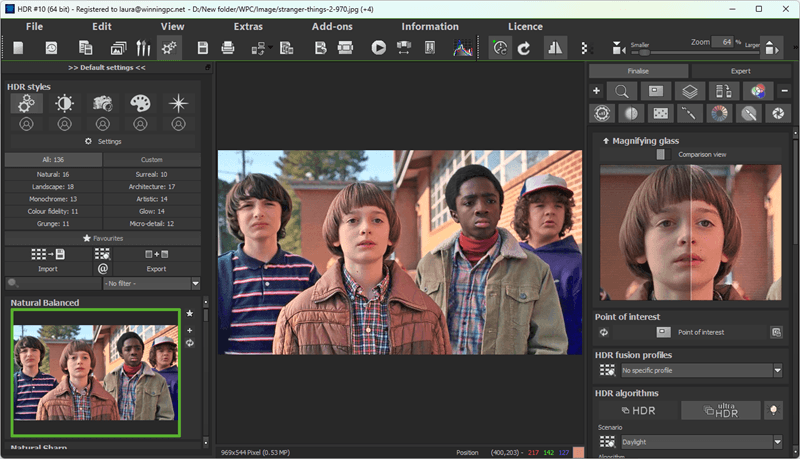Viewport: 800px width, 459px height.
Task: Toggle the Comparison view checkbox
Action: pos(660,154)
